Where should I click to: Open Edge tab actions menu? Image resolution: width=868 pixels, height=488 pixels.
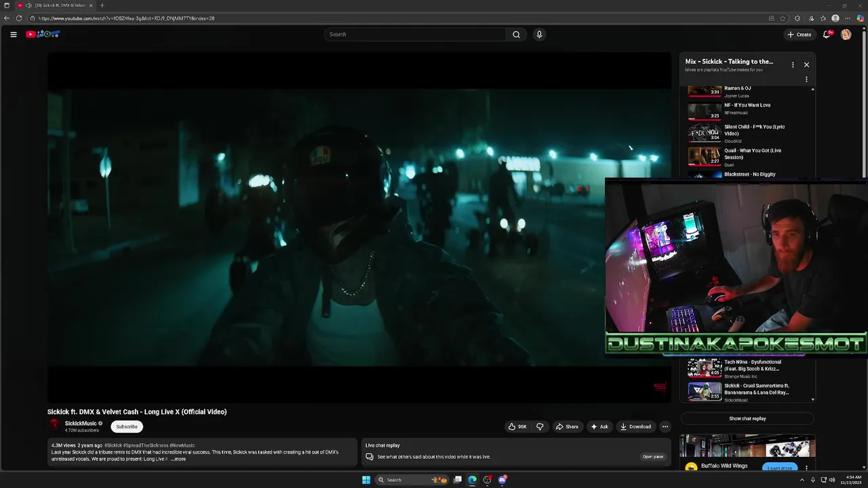(x=7, y=5)
